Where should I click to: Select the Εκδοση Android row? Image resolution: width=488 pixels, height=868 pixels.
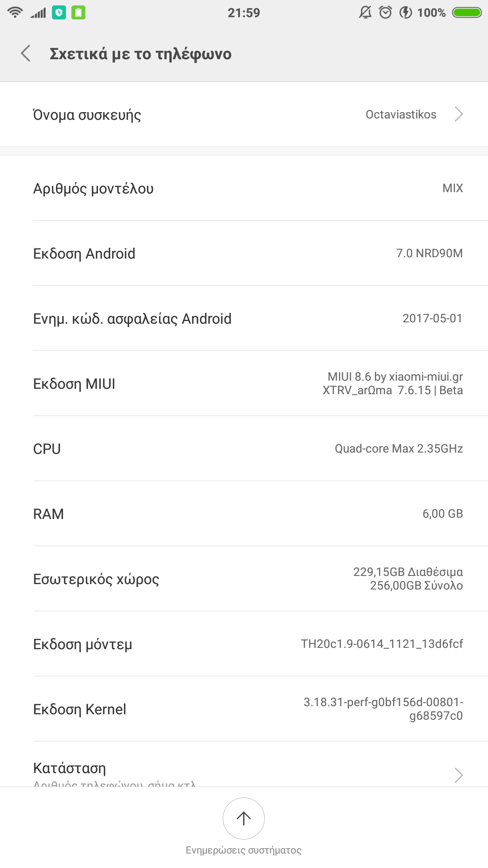pos(244,254)
